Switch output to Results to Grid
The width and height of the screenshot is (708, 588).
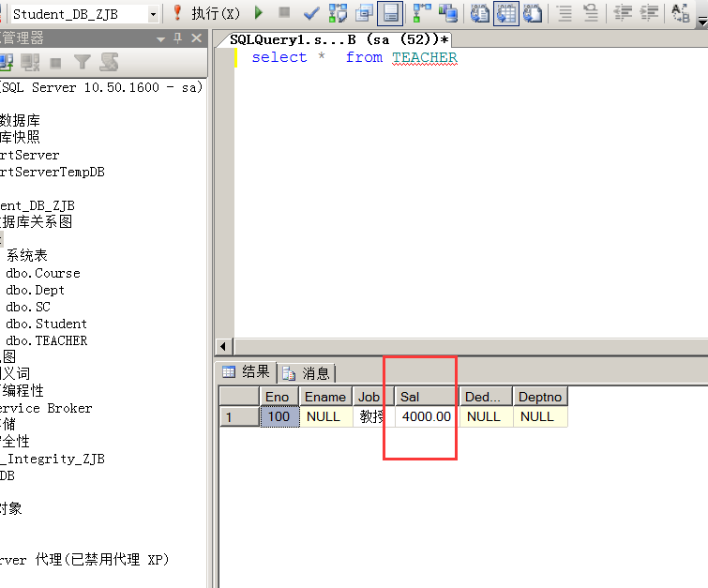coord(506,13)
